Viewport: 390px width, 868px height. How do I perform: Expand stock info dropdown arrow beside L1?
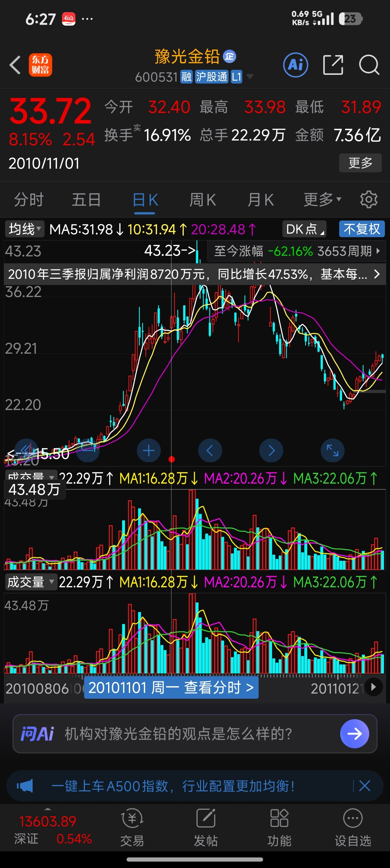point(250,77)
